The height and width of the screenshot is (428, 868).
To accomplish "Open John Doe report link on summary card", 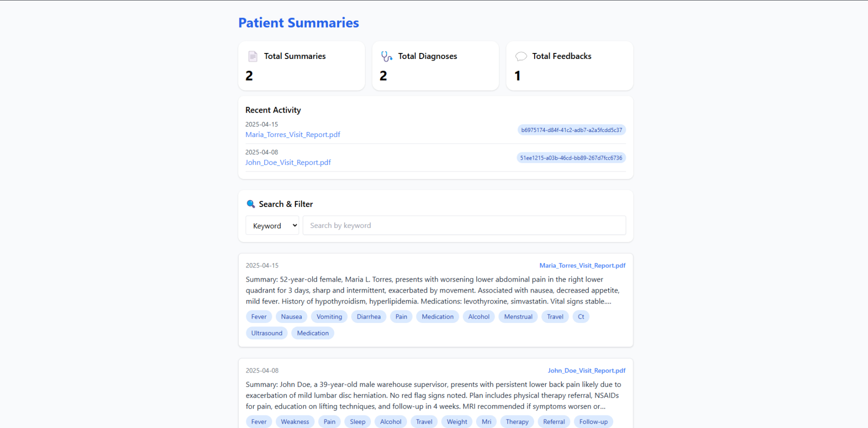I will click(586, 370).
